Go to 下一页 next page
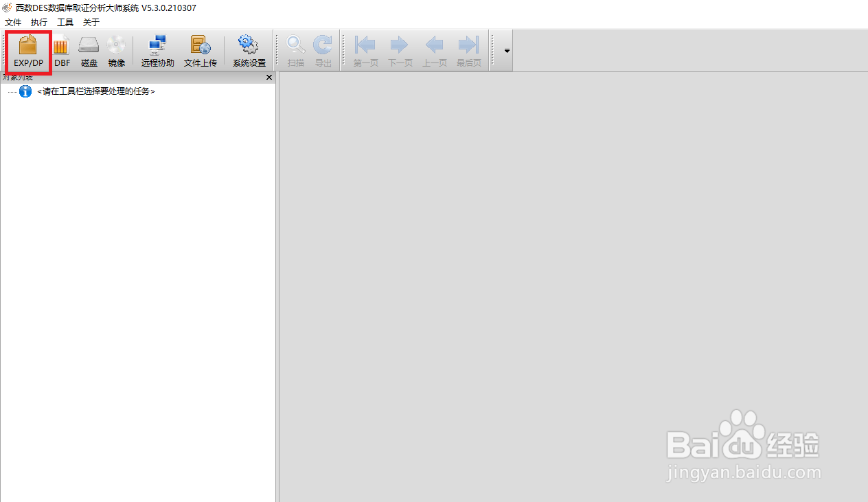This screenshot has height=502, width=868. (400, 52)
